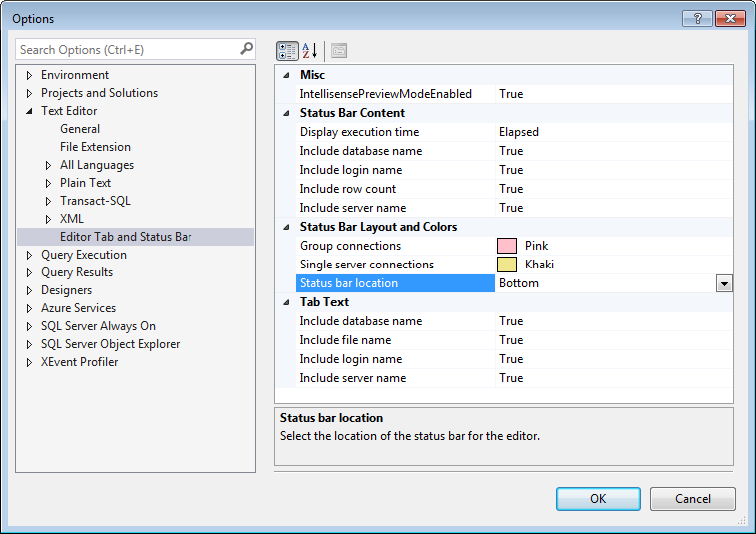The image size is (756, 534).
Task: Click the Khaki single server swatch
Action: pyautogui.click(x=507, y=265)
